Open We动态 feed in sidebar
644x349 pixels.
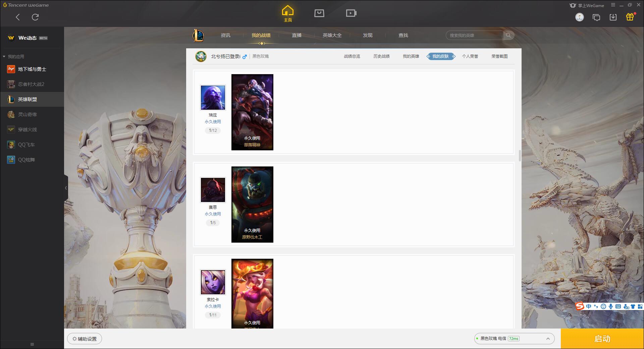(32, 38)
